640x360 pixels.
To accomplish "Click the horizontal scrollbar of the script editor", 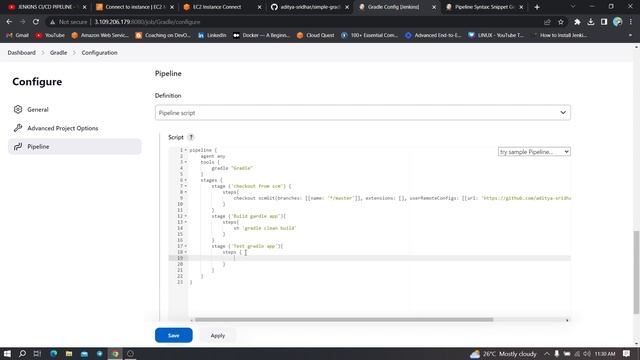I will pos(344,320).
